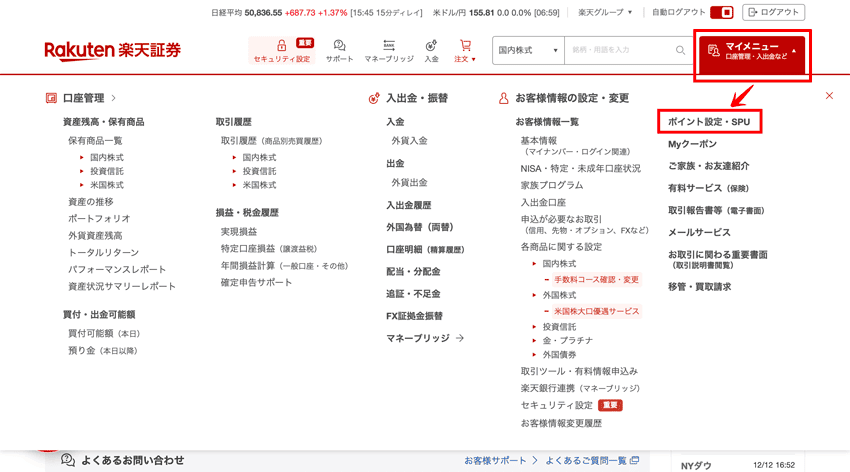Click the Rakuten 楽天証券 logo
Viewport: 850px width, 472px height.
coord(112,50)
